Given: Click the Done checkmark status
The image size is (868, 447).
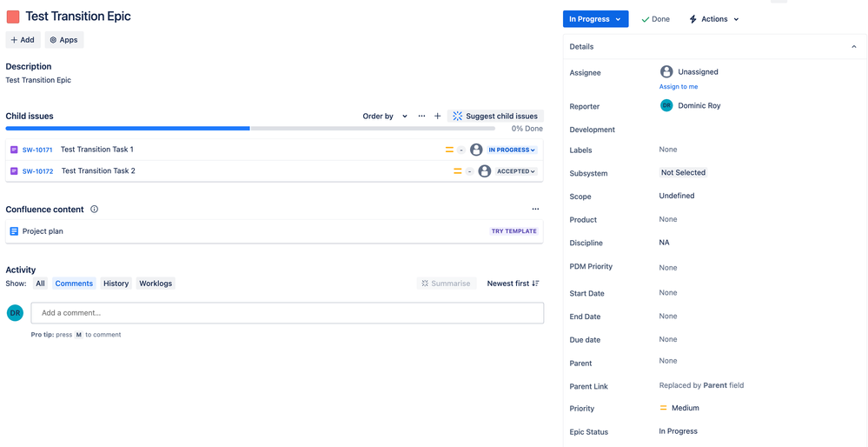Looking at the screenshot, I should (x=655, y=19).
